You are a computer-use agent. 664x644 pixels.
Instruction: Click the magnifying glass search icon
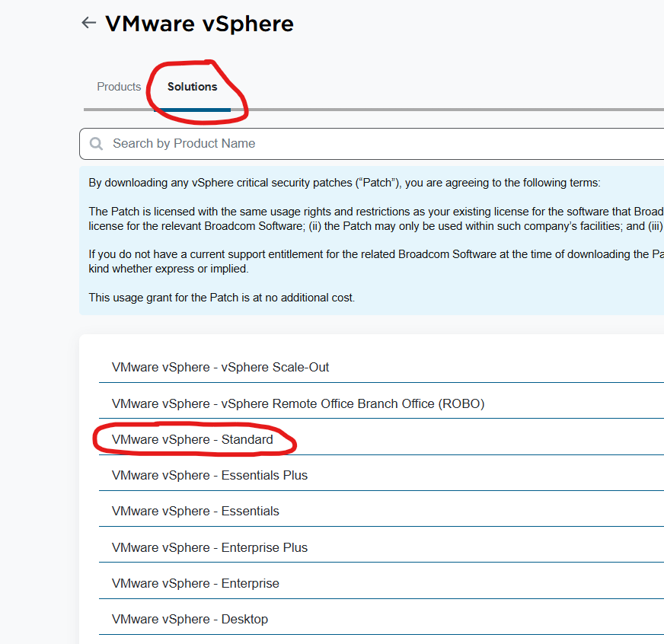click(97, 144)
